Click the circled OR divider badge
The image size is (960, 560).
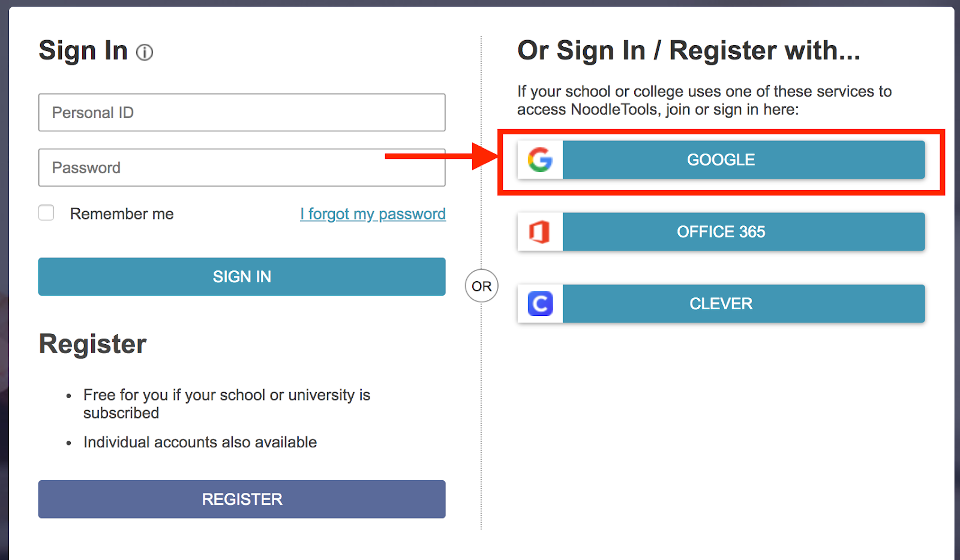click(x=481, y=286)
